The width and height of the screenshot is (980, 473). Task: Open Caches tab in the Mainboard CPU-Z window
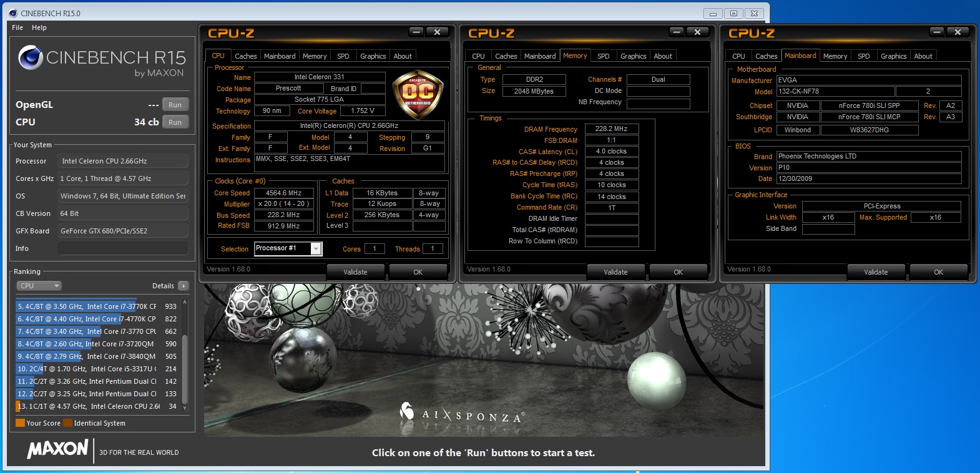pyautogui.click(x=767, y=56)
